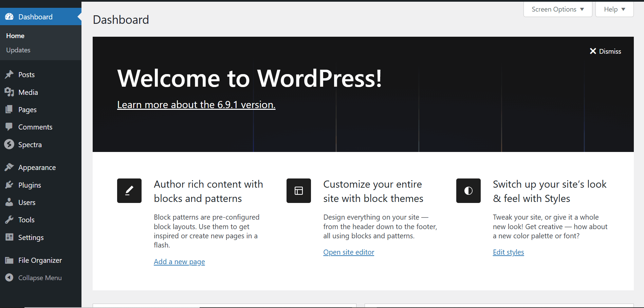Click the 'Edit styles' link

point(509,252)
